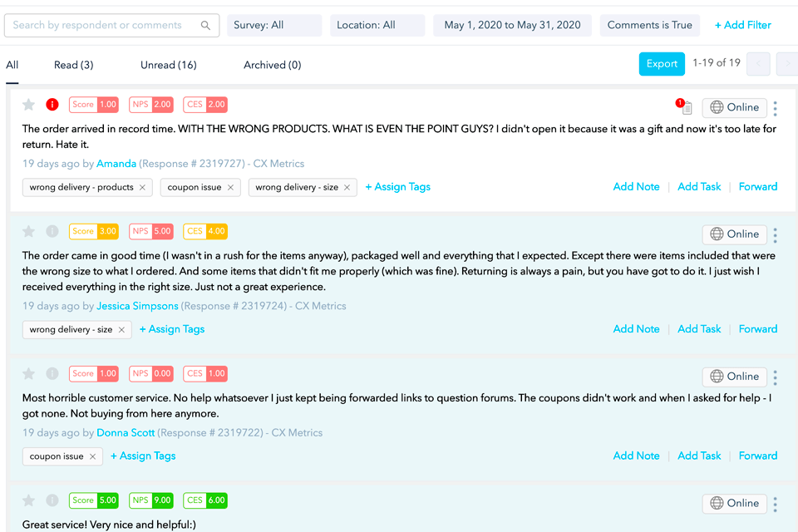
Task: Add Task to Amanda's response
Action: point(699,187)
